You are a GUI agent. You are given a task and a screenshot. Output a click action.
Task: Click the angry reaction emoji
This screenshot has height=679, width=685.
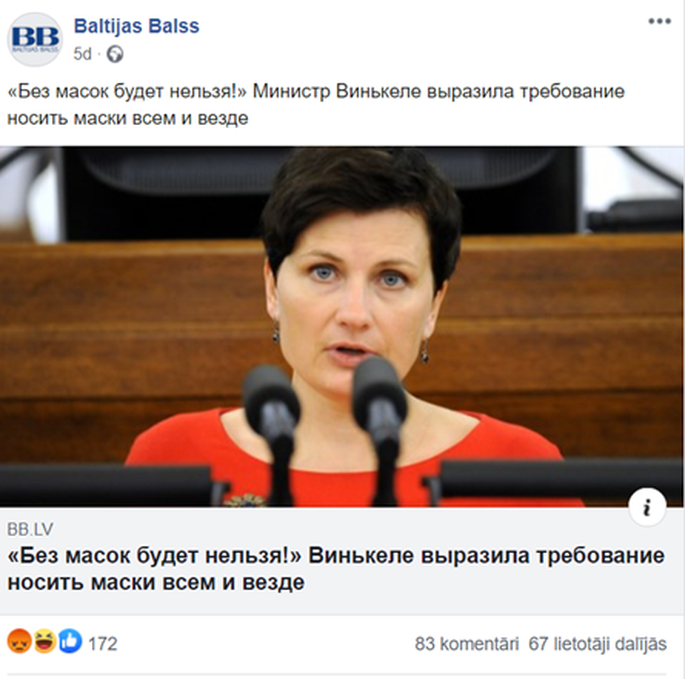click(x=19, y=641)
